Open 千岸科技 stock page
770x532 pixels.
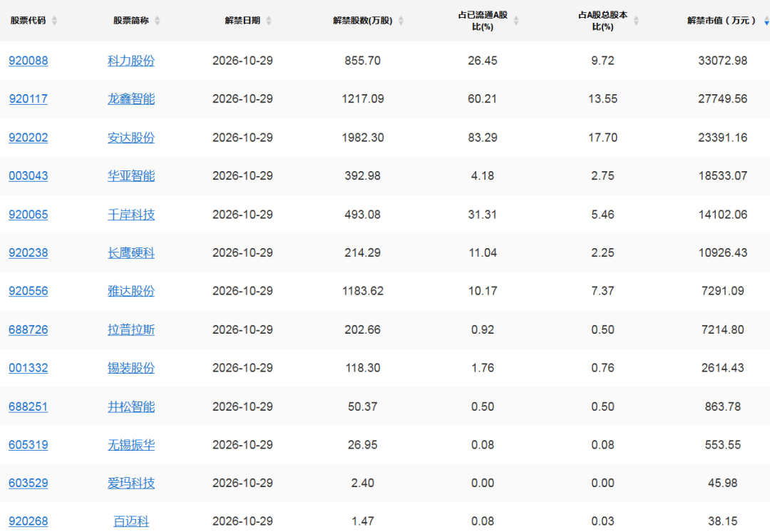click(x=131, y=215)
